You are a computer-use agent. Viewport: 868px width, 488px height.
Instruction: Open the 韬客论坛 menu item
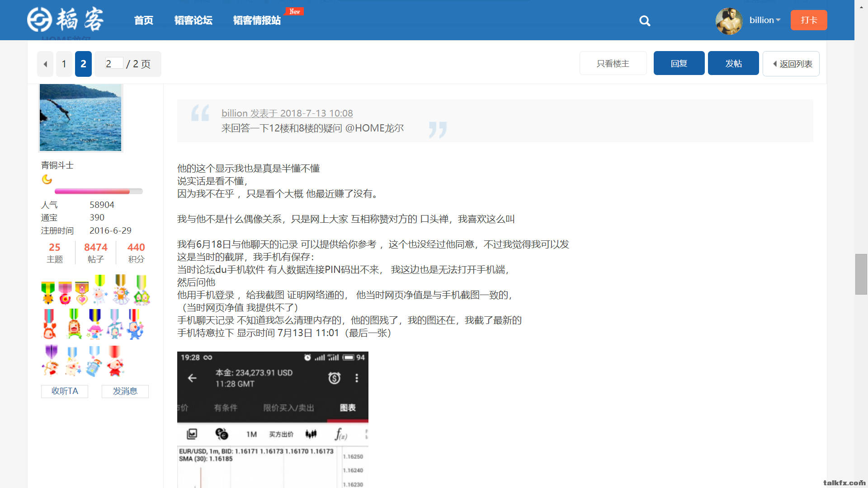(193, 20)
